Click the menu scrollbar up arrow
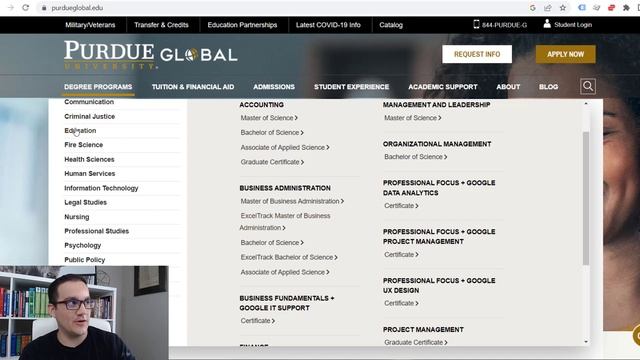Screen dimensions: 640x360 pyautogui.click(x=586, y=104)
